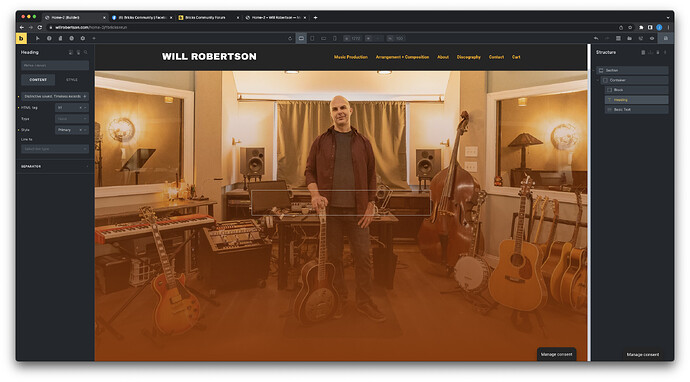Select the Section item in Structure

[x=632, y=70]
